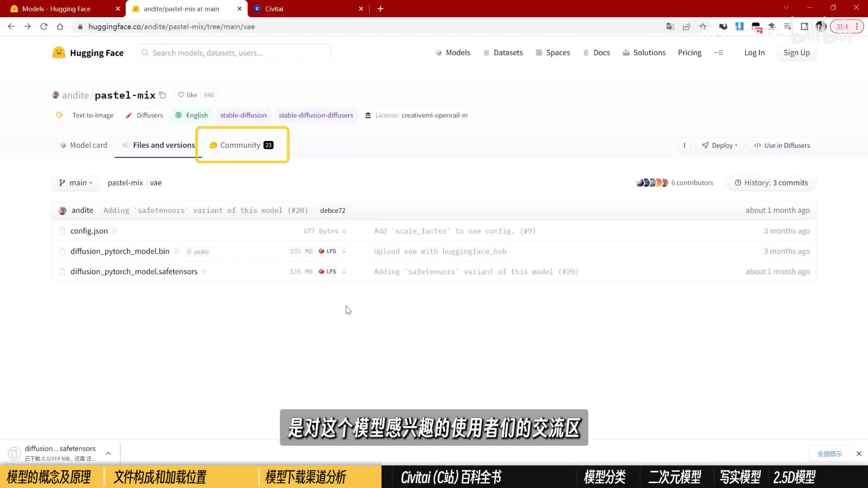This screenshot has width=868, height=488.
Task: Expand the main branch dropdown
Action: (x=76, y=183)
